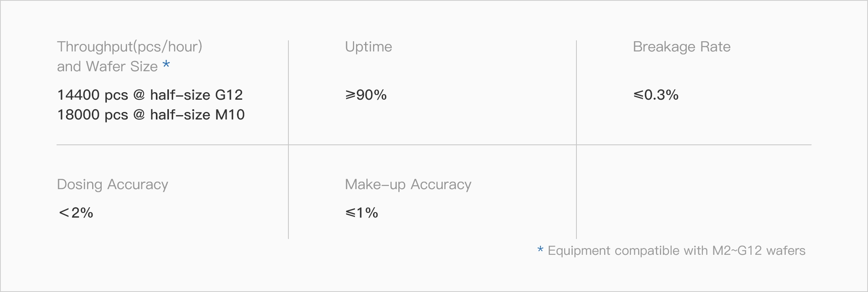Image resolution: width=868 pixels, height=292 pixels.
Task: Click the Breakage Rate heading
Action: (x=681, y=47)
